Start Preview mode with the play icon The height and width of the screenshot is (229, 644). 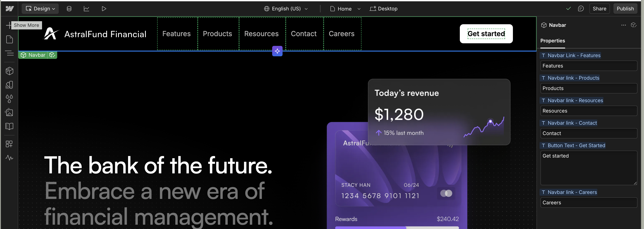[104, 8]
